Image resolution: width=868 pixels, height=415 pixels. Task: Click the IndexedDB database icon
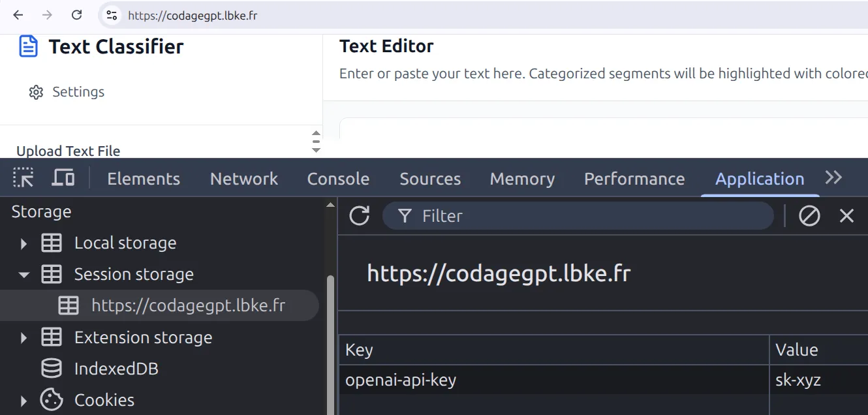tap(52, 369)
